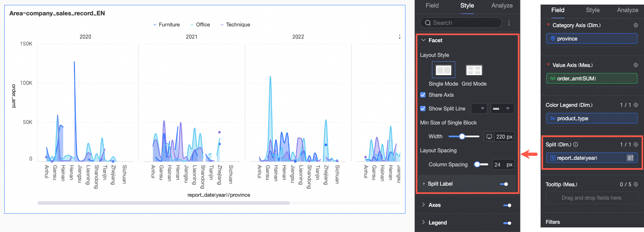This screenshot has height=232, width=644.
Task: Turn off the Split Label switch
Action: pos(504,184)
